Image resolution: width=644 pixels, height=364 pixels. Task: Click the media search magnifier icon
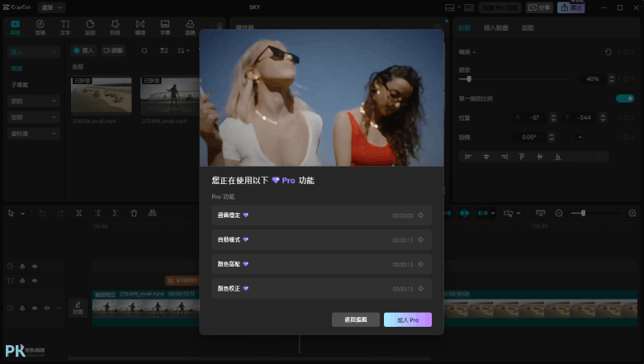[x=144, y=50]
